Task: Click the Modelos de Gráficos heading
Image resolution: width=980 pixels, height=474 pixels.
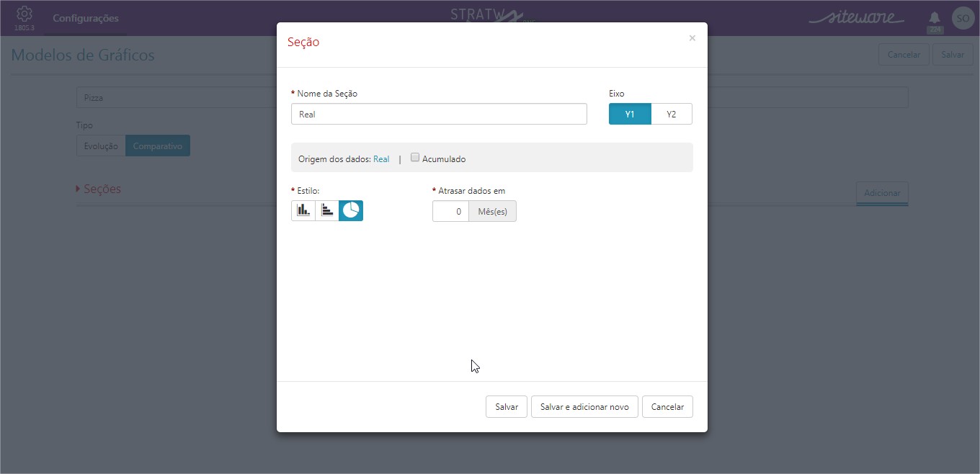Action: (83, 55)
